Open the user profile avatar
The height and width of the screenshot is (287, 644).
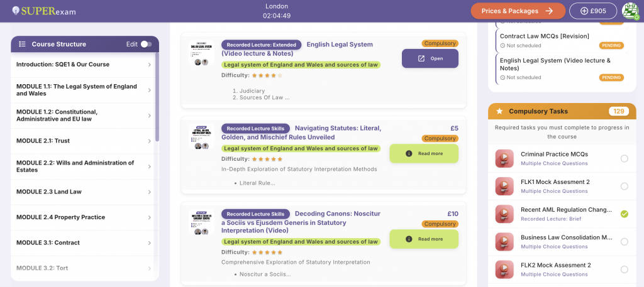pos(630,11)
